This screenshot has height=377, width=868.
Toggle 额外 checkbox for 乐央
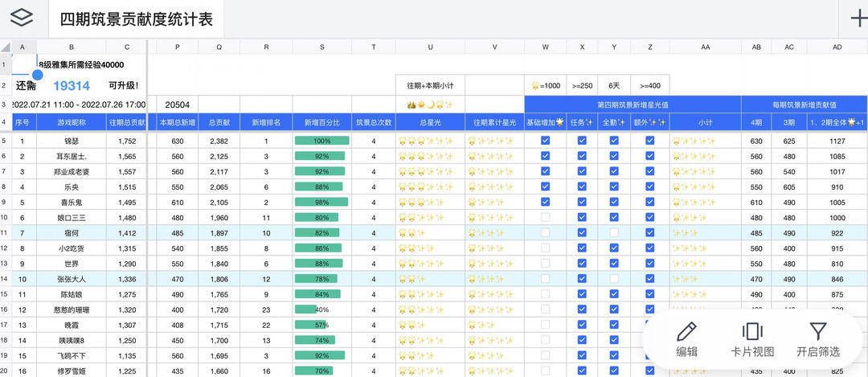tap(650, 186)
